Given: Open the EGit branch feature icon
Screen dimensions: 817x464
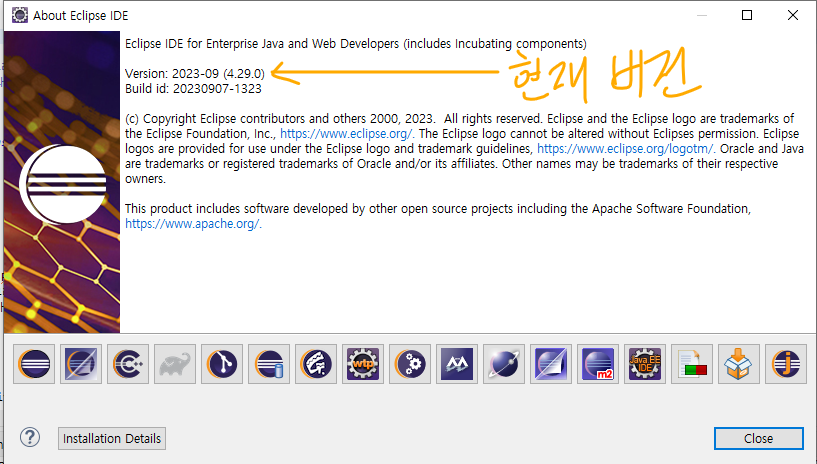Looking at the screenshot, I should (x=222, y=364).
